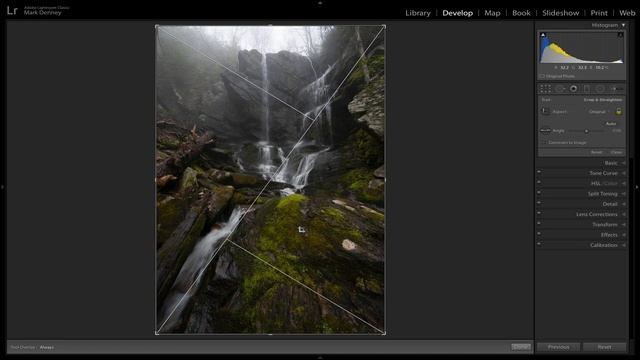
Task: Click the bottom Reset button
Action: (604, 347)
